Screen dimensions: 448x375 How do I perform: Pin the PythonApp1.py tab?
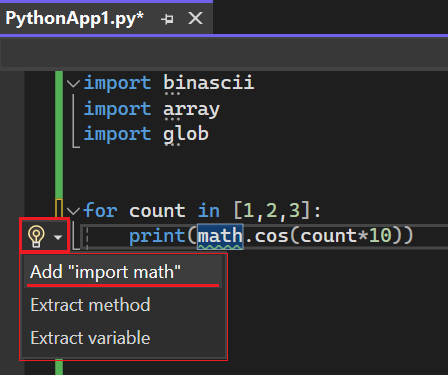167,19
